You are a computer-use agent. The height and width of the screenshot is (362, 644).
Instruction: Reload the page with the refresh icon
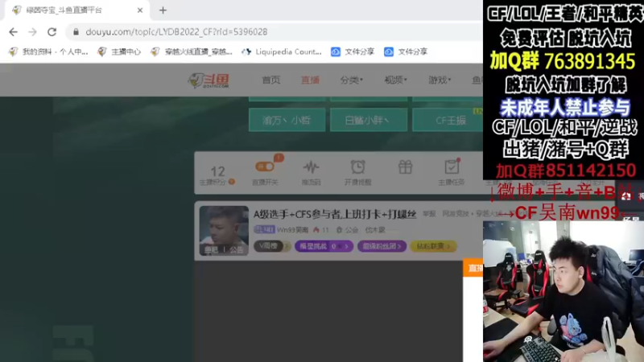(x=52, y=32)
